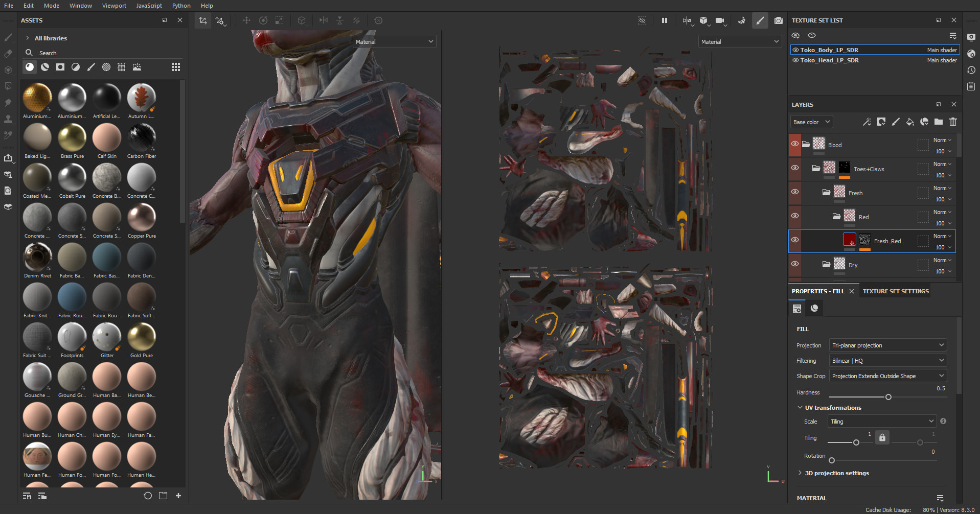Click the add paint layer brush icon
Screen dimensions: 980x514
click(x=895, y=122)
